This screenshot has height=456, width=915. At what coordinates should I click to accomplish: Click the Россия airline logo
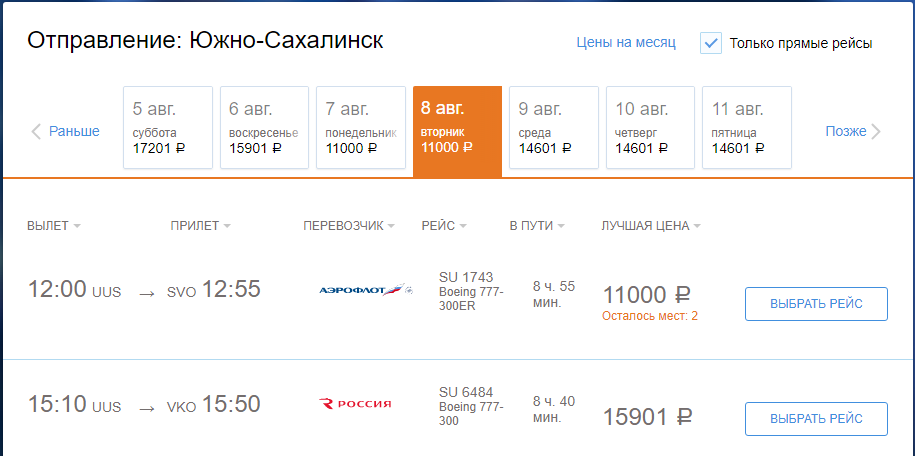point(355,403)
